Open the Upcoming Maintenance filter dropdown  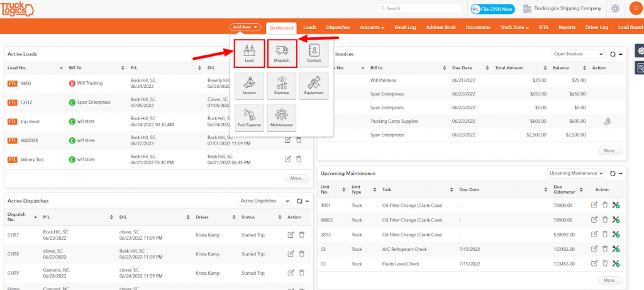(576, 174)
